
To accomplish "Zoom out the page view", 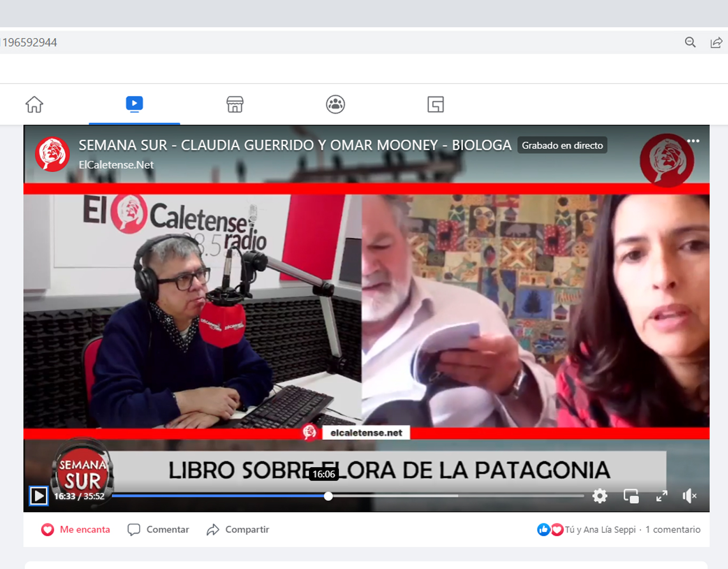I will coord(690,42).
